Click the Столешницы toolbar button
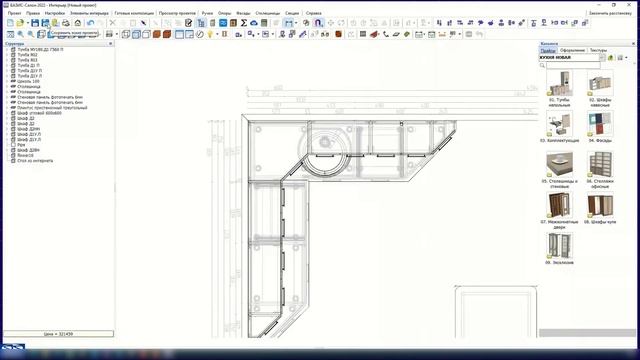This screenshot has height=360, width=640. pos(267,13)
